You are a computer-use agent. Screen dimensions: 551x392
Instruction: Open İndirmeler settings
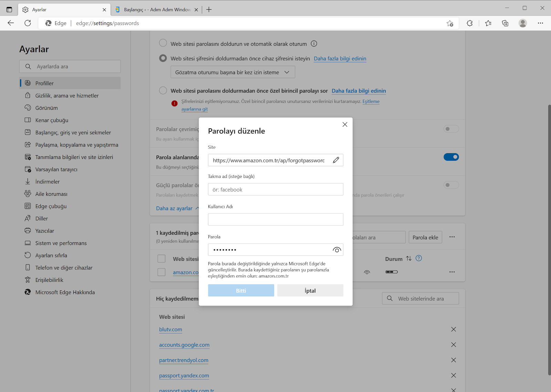70,182
